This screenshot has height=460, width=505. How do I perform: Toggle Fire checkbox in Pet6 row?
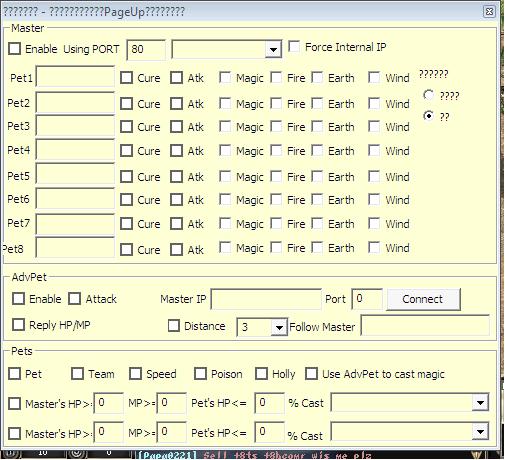[x=276, y=200]
